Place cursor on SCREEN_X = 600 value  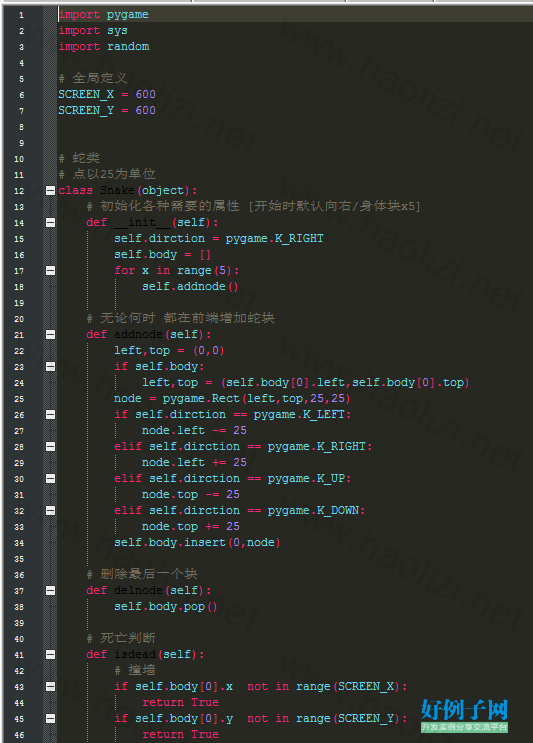(145, 94)
